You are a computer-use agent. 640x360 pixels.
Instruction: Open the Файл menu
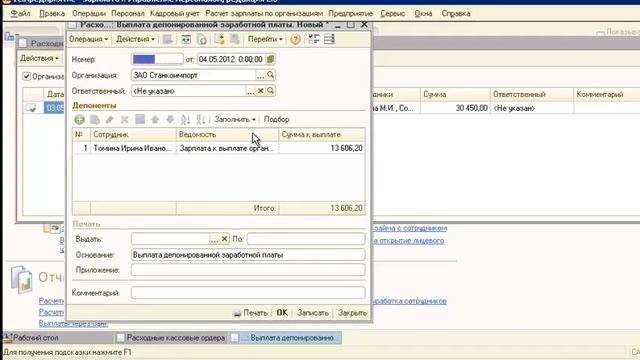[20, 13]
